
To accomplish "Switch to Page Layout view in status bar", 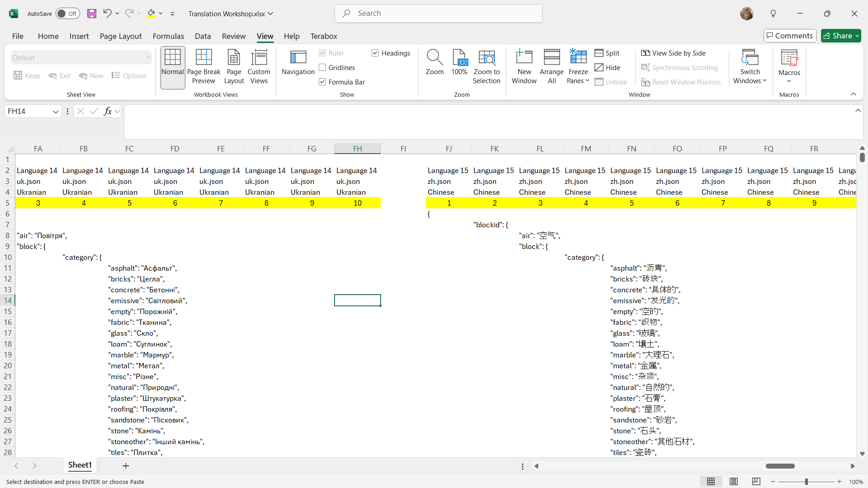I will pyautogui.click(x=734, y=482).
